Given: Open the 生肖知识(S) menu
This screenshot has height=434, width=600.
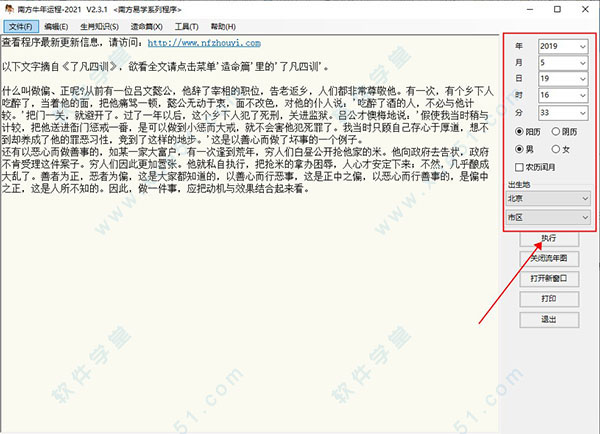Looking at the screenshot, I should 103,24.
